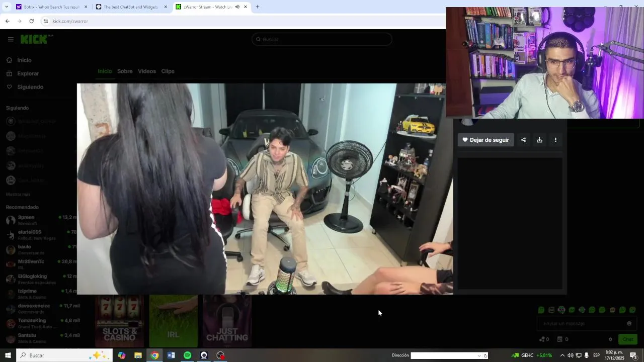Open the tab search dropdown arrow
The image size is (644, 362).
pos(7,7)
